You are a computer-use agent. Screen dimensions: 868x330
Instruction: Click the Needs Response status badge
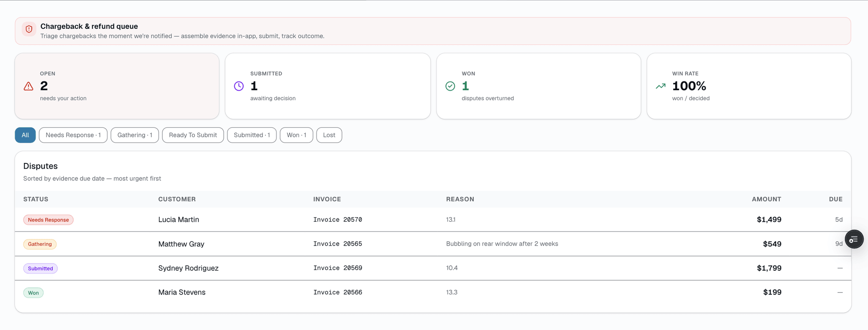tap(49, 220)
